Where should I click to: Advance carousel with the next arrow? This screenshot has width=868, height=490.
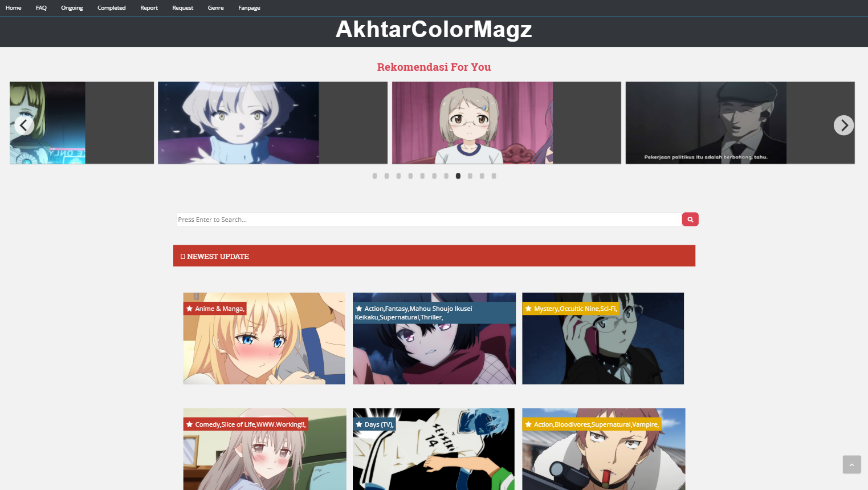coord(843,125)
